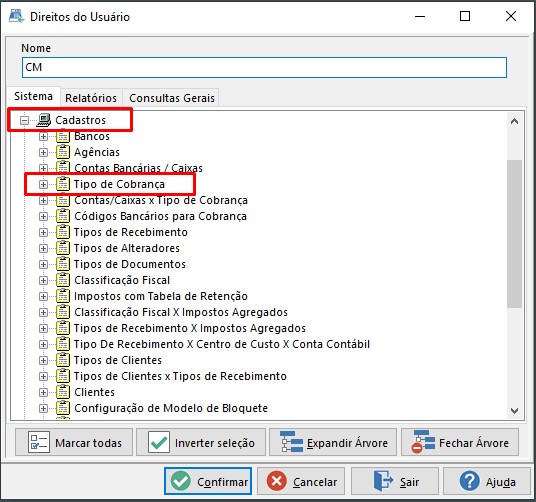Expand the Bancos node
Viewport: 536px width, 502px height.
[x=43, y=136]
